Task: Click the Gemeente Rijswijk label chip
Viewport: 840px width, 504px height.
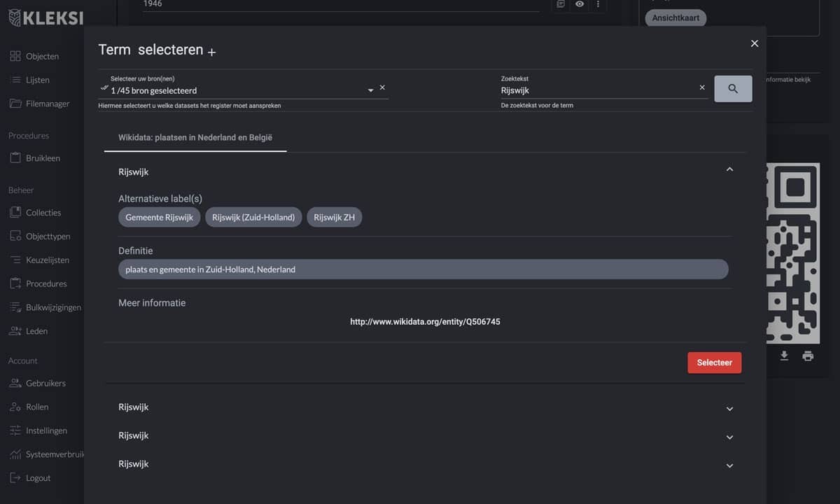Action: coord(160,218)
